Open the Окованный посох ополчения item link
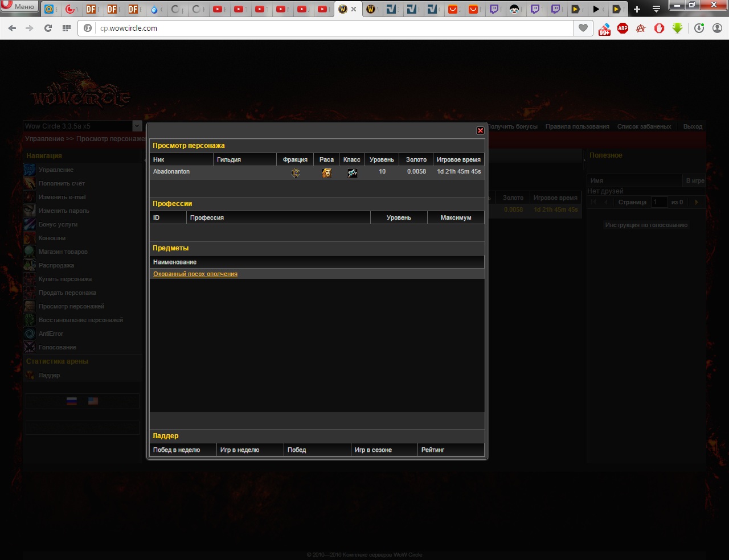This screenshot has height=560, width=729. coord(195,274)
